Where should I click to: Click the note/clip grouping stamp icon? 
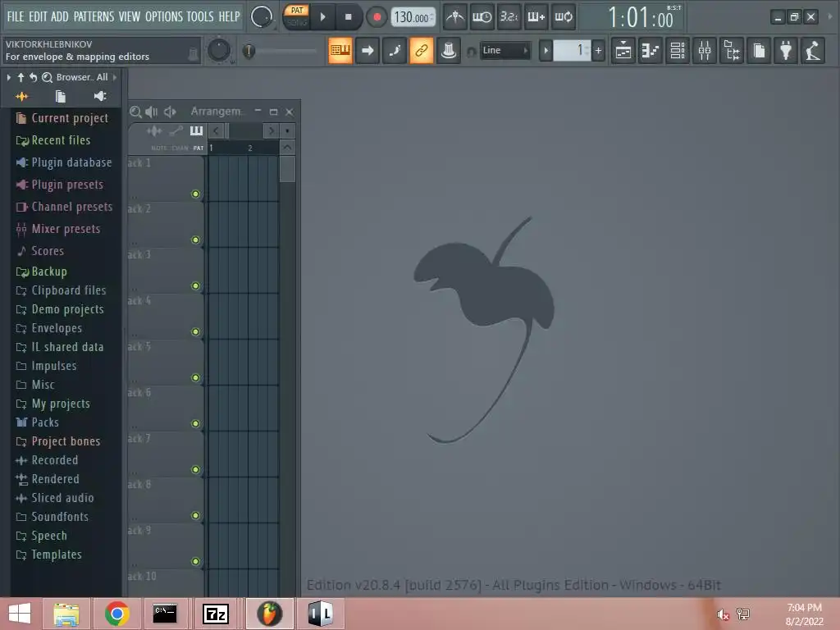pos(449,51)
